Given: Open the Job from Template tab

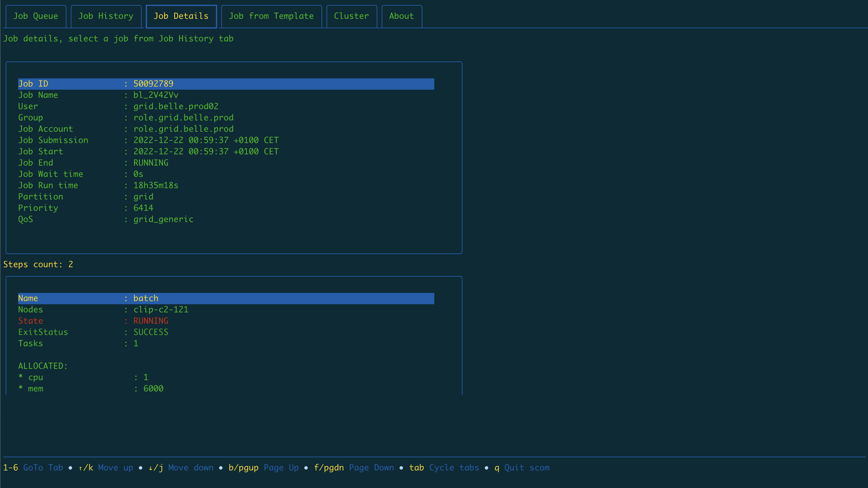Looking at the screenshot, I should 271,16.
